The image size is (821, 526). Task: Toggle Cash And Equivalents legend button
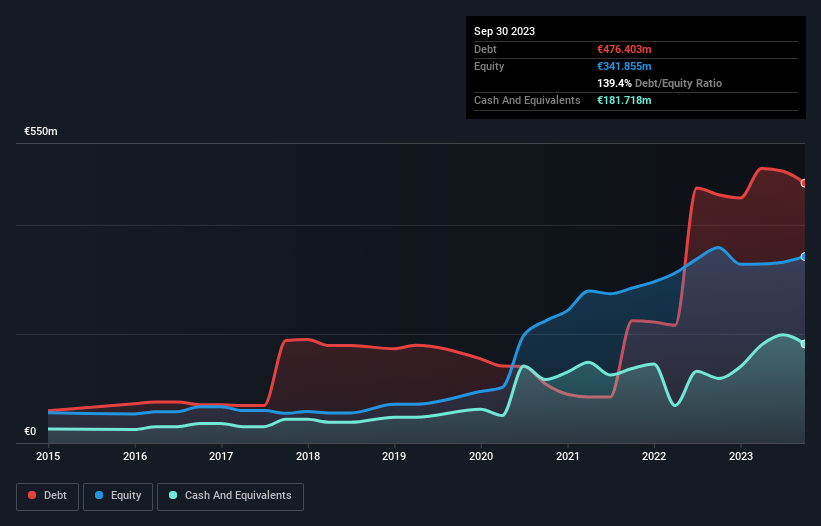pyautogui.click(x=230, y=496)
